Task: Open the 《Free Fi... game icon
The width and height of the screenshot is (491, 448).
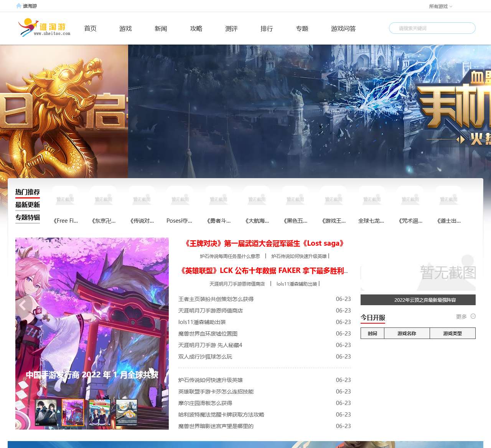Action: (x=65, y=199)
